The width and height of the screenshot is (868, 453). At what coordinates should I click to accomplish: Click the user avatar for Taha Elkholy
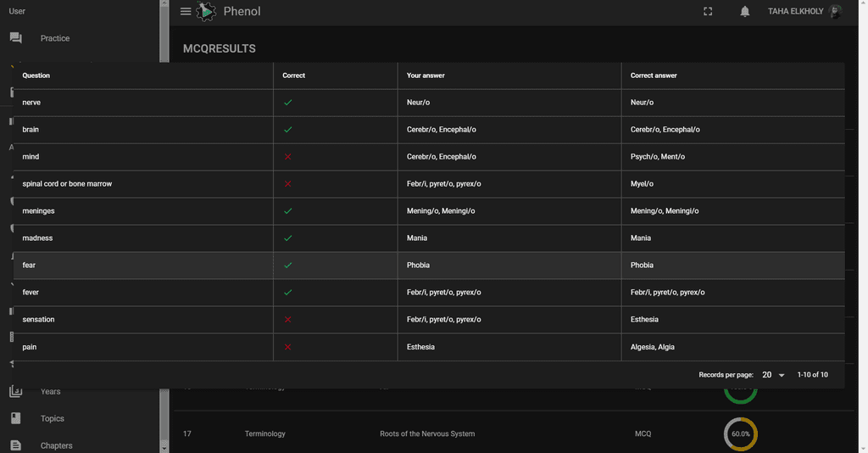click(835, 12)
